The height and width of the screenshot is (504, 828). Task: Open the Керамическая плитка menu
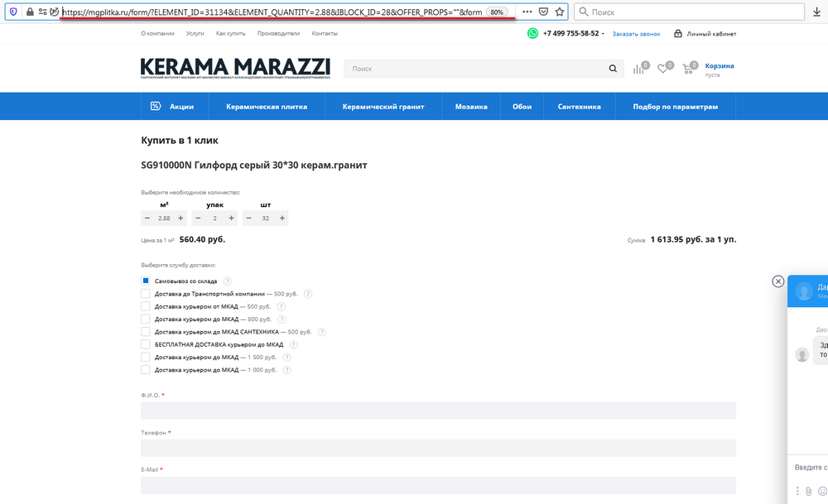267,107
